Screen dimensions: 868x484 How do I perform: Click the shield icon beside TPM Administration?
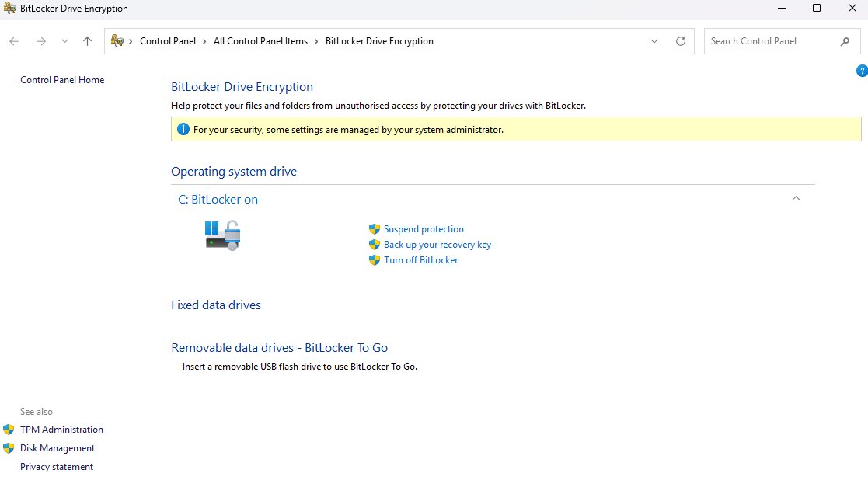click(x=9, y=430)
